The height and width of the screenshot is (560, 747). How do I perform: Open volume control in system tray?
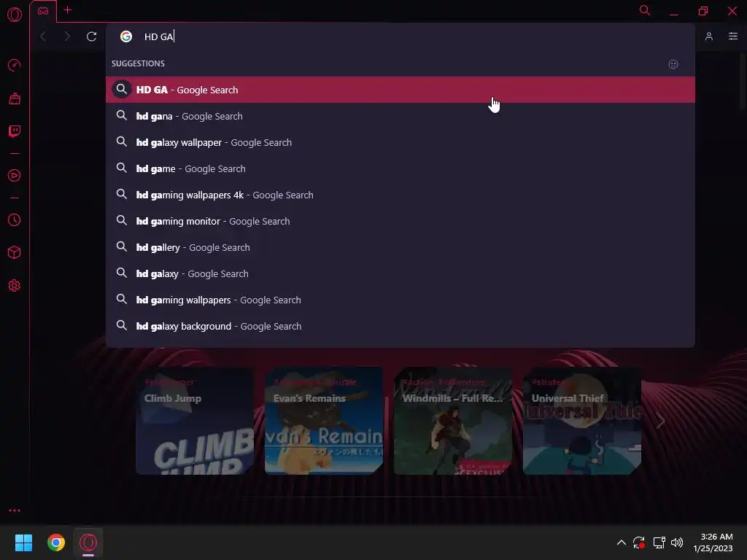pos(677,542)
